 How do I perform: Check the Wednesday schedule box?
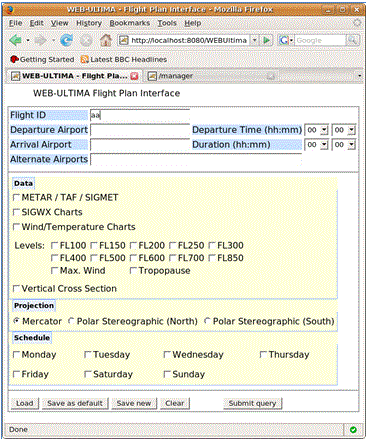click(x=167, y=354)
